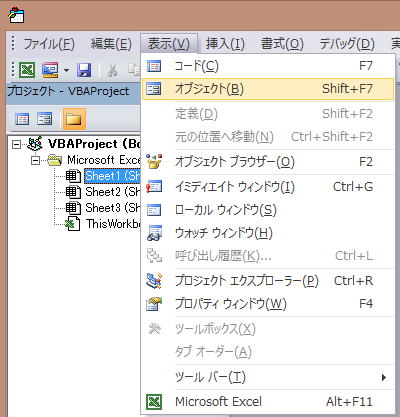The image size is (400, 417).
Task: Open the 書式(O) menu
Action: 282,44
